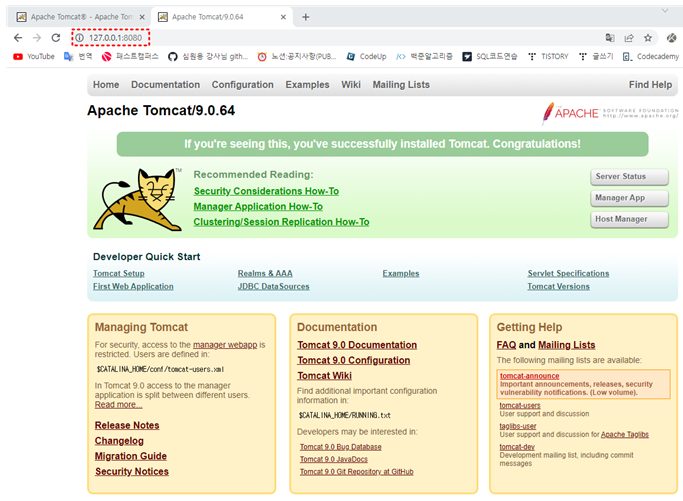
Task: Open the Release Notes link
Action: [127, 425]
